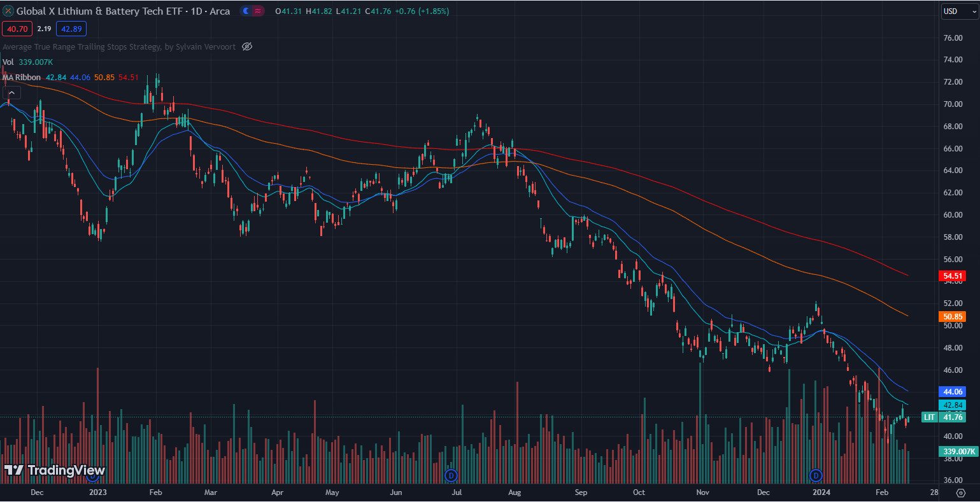Click the O41.31 open price value
The width and height of the screenshot is (980, 502).
click(288, 11)
